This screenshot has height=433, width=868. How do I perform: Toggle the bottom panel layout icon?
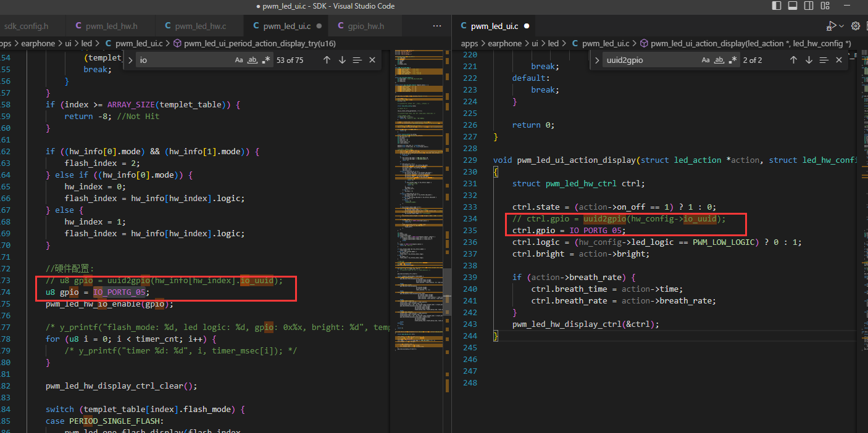click(x=793, y=6)
